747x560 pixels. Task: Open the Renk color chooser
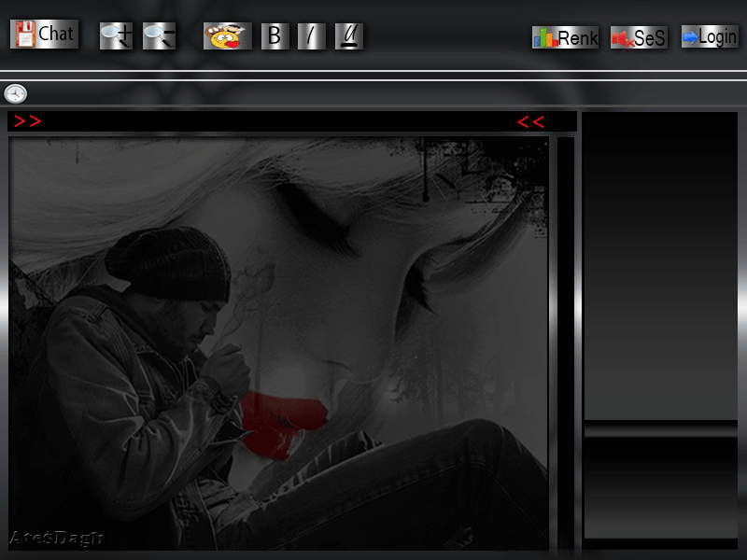pyautogui.click(x=565, y=37)
